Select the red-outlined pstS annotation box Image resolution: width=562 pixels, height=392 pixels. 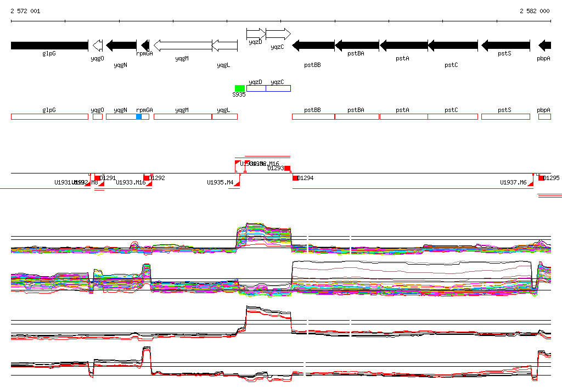point(505,116)
